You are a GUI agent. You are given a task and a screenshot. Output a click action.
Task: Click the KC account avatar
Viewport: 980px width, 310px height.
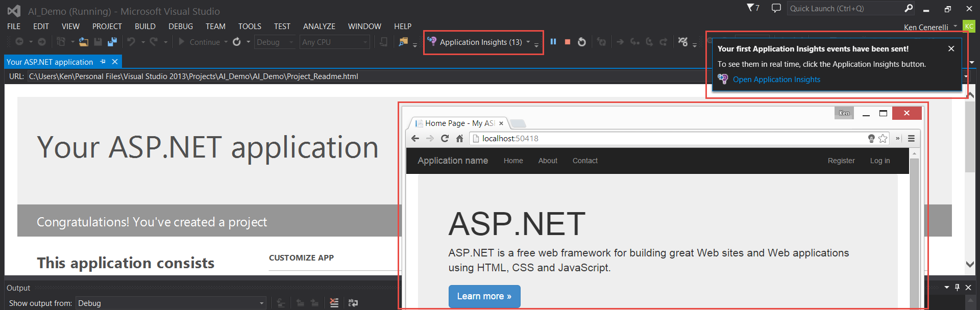point(969,27)
